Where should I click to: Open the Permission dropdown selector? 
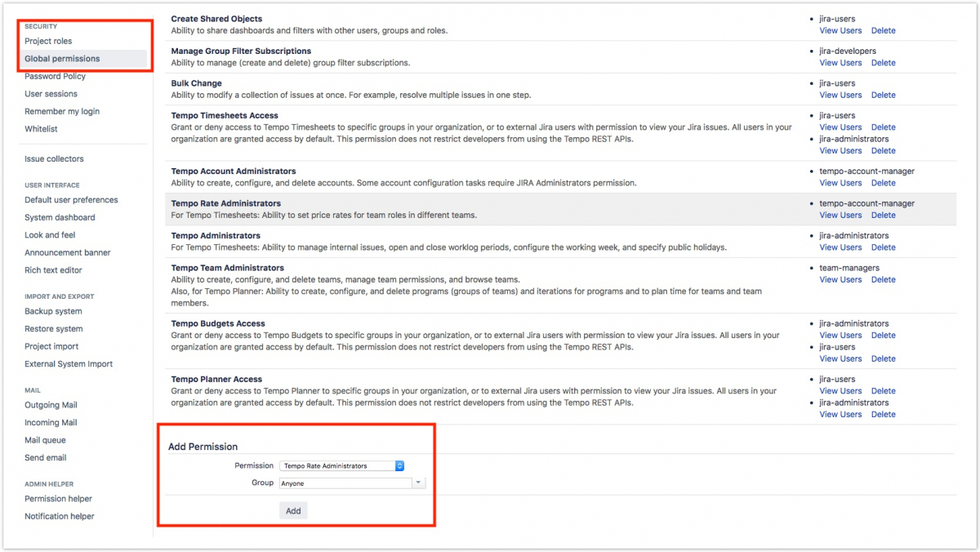pos(342,465)
